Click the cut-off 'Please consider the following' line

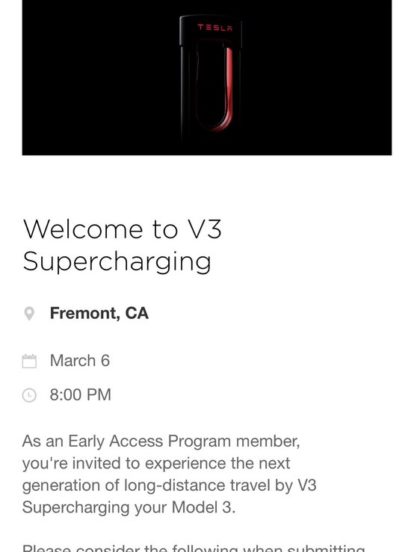193,548
